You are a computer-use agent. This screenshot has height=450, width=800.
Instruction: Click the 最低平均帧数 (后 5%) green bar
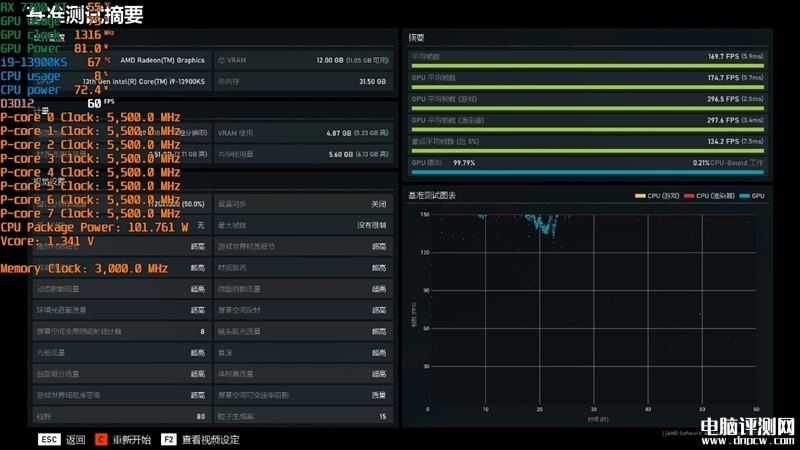click(587, 151)
